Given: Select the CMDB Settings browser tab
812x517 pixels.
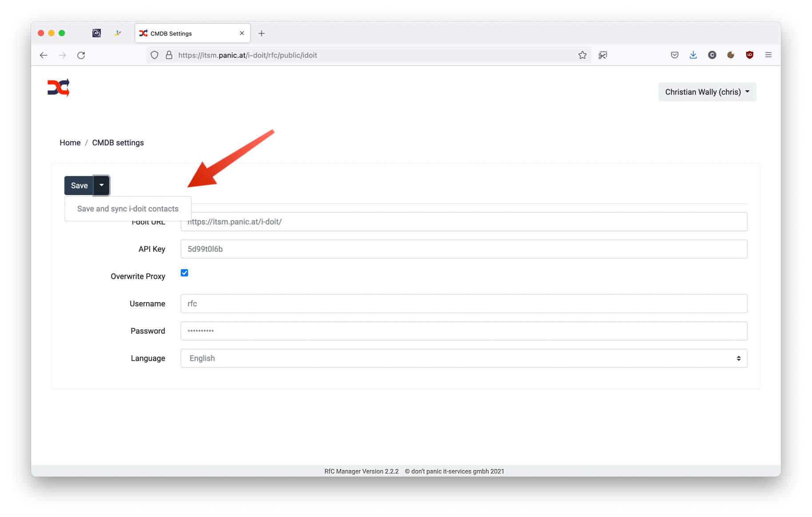Looking at the screenshot, I should [x=192, y=33].
